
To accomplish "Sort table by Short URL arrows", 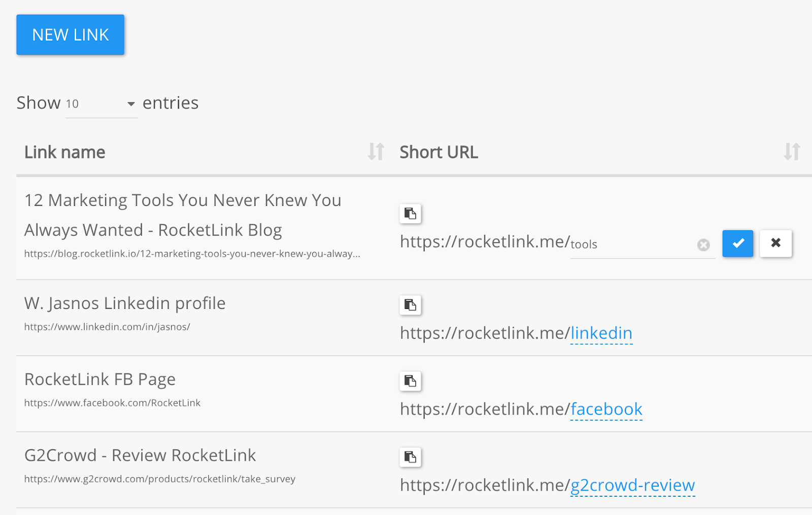I will tap(792, 152).
